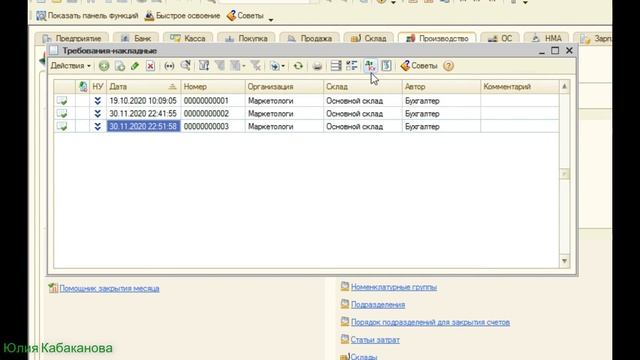Click Показать панель функций
Image resolution: width=640 pixels, height=360 pixels.
[x=87, y=16]
